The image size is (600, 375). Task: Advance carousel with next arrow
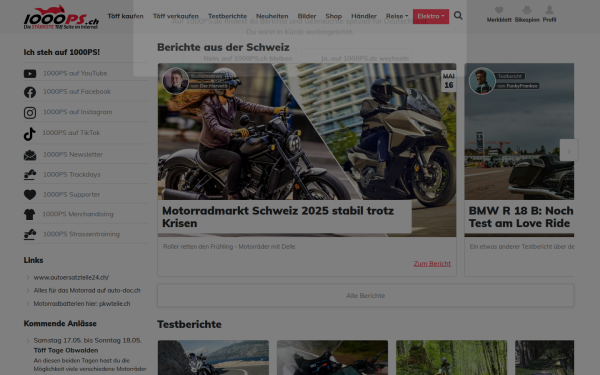(x=569, y=150)
